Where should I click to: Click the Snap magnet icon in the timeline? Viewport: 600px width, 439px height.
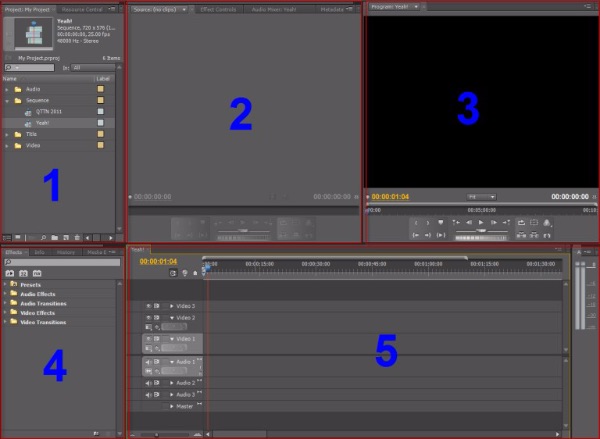(x=172, y=273)
